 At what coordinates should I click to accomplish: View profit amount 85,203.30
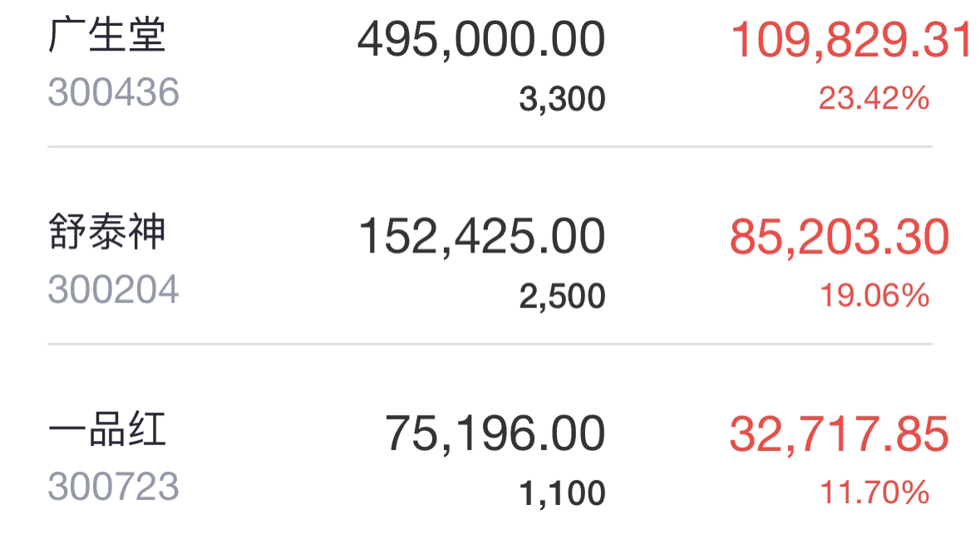(x=840, y=237)
